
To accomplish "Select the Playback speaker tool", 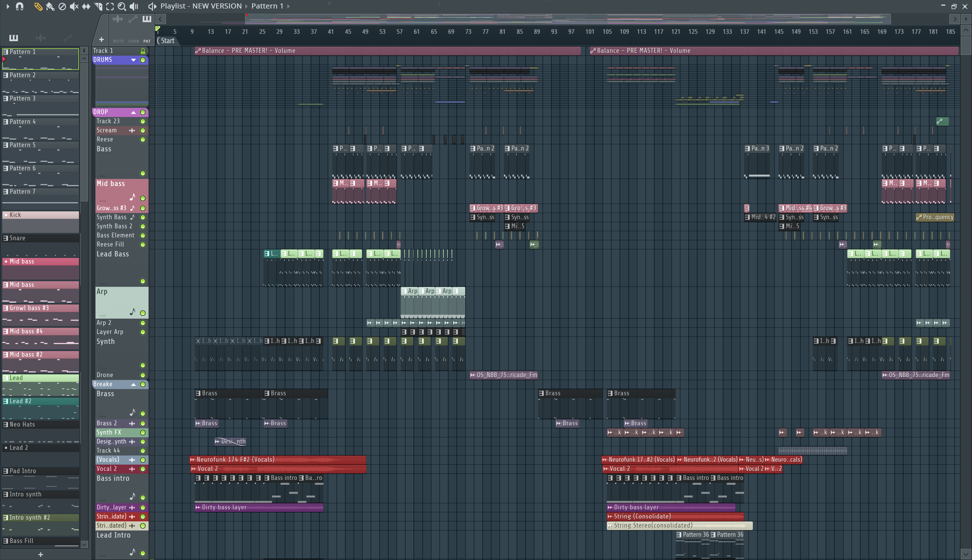I will [134, 6].
